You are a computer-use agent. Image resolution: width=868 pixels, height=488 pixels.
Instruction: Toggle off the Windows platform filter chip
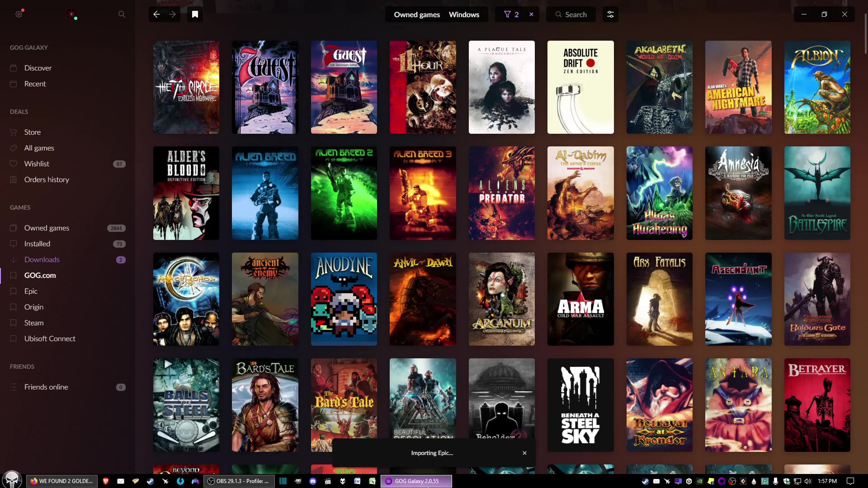click(464, 14)
